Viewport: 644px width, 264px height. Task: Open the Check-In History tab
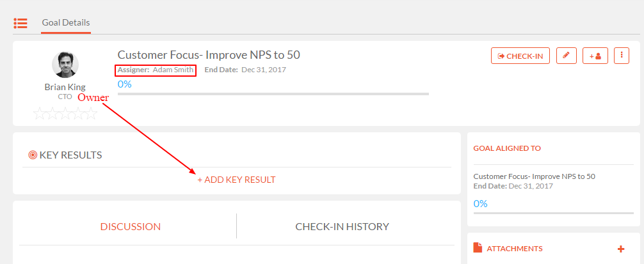coord(342,227)
